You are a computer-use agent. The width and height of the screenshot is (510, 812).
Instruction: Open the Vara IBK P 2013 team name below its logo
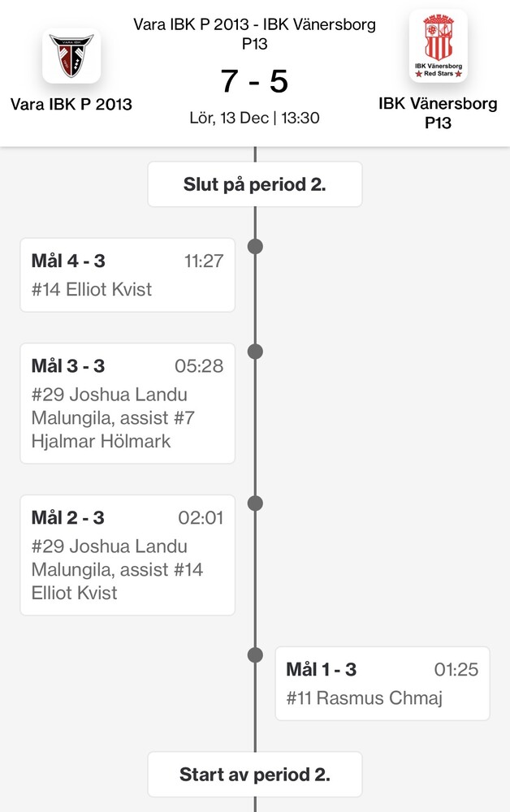[x=71, y=104]
